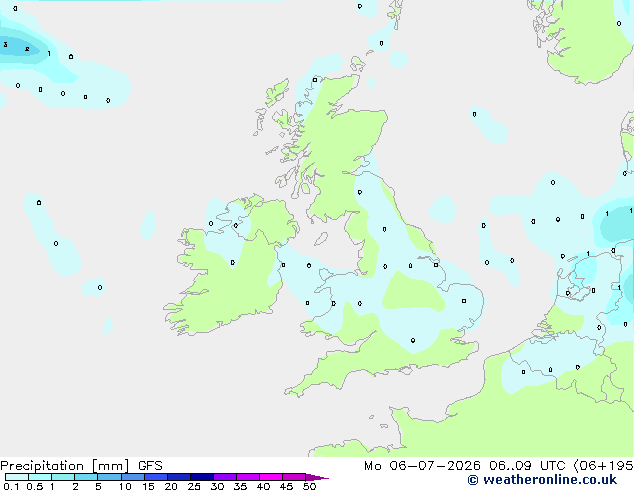The image size is (634, 490).
Task: Select swatch between 45 and 50
Action: (294, 477)
